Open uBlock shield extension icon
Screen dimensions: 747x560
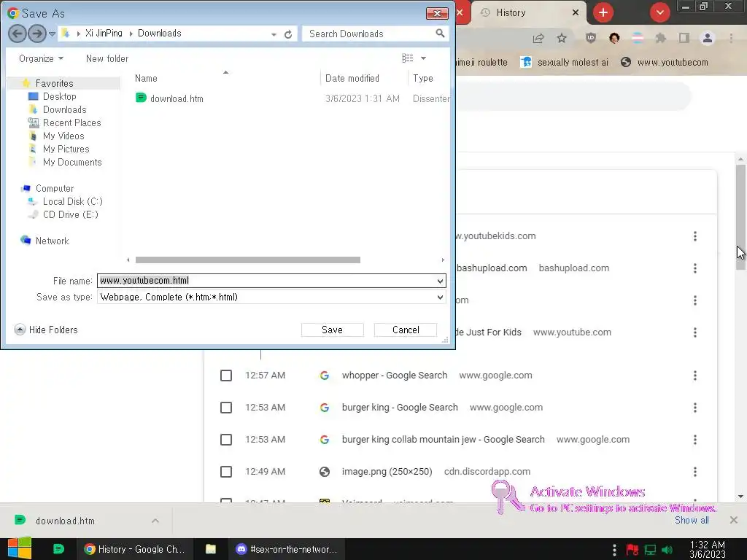point(591,38)
